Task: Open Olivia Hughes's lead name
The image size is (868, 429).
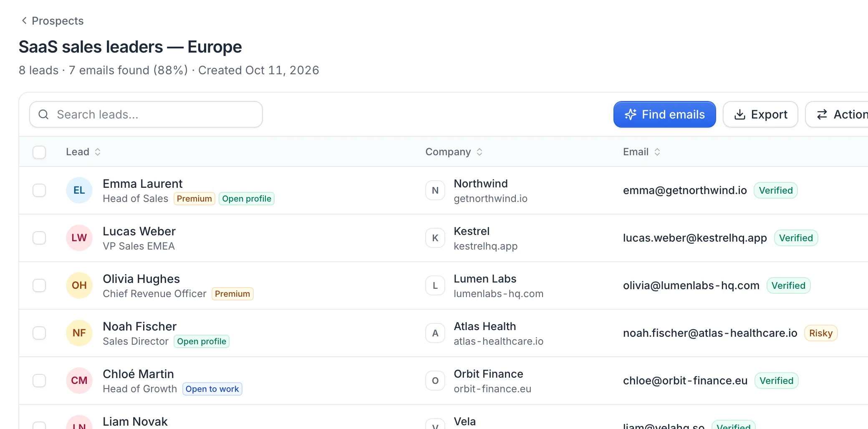Action: [141, 279]
